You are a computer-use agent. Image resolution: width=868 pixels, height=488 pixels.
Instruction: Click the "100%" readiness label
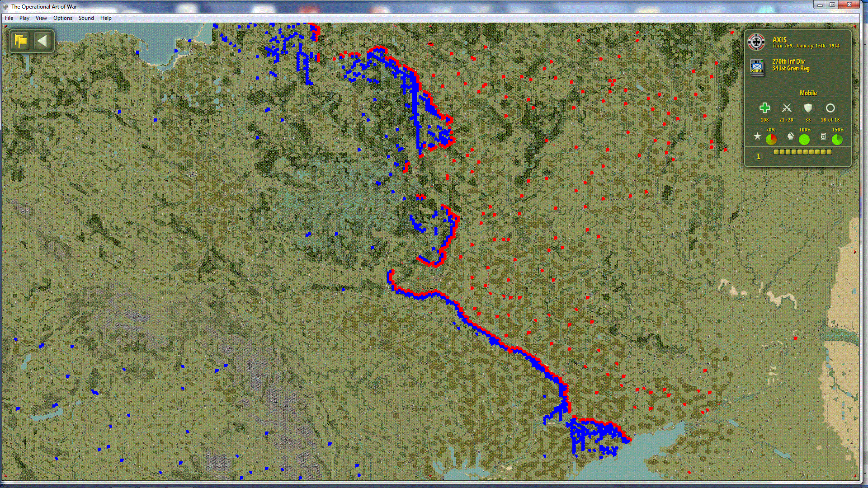[x=805, y=130]
